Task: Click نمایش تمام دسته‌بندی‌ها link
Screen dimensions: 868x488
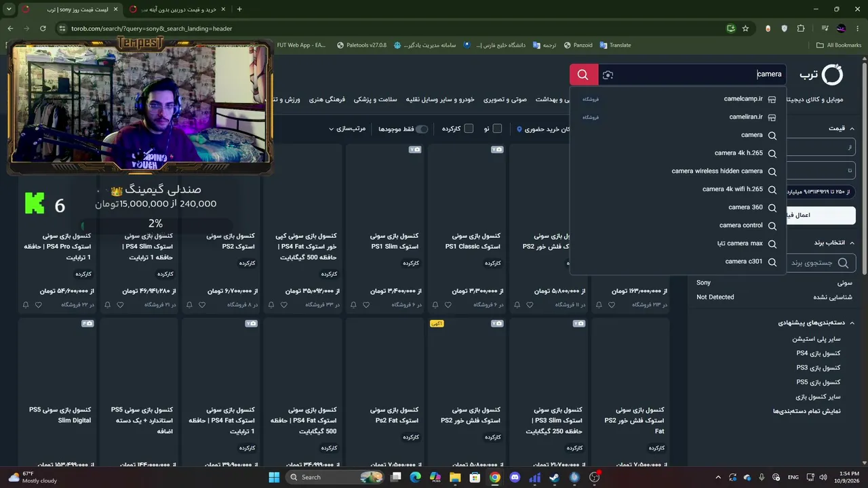Action: (x=807, y=411)
